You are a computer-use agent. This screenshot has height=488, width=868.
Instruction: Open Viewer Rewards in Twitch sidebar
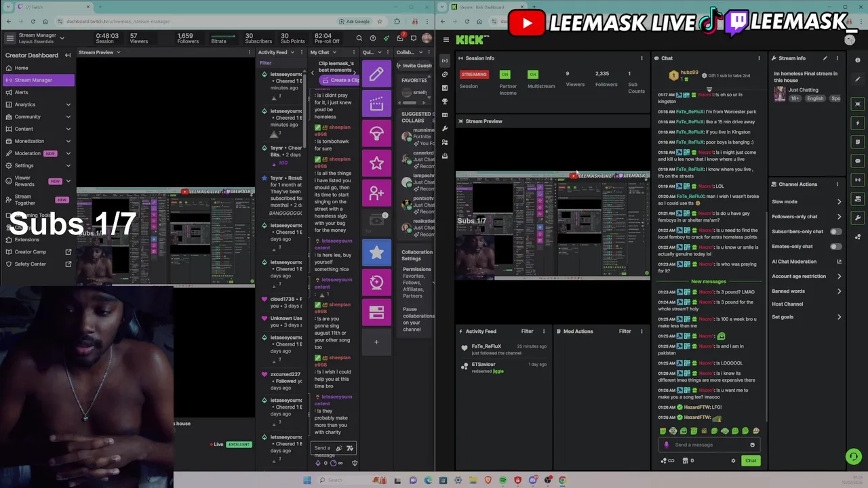(x=38, y=181)
